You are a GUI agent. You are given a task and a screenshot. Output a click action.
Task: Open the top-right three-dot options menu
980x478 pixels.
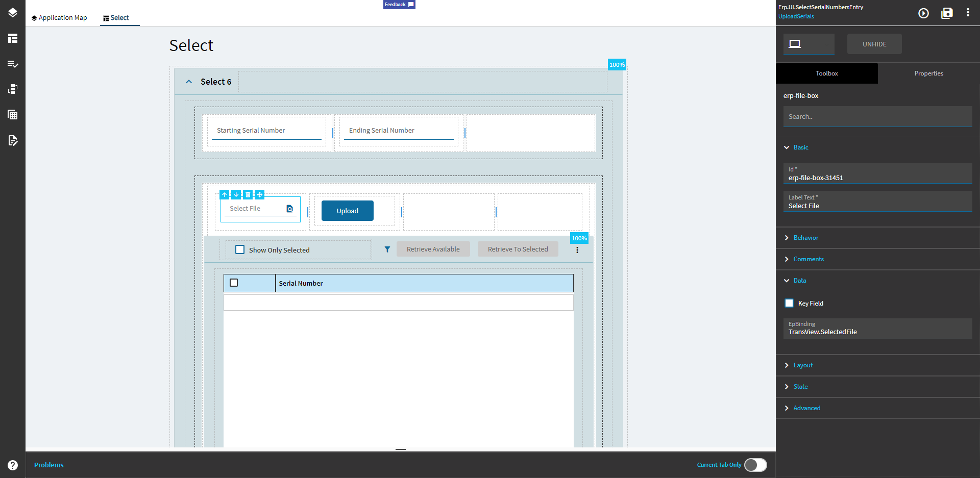tap(968, 13)
